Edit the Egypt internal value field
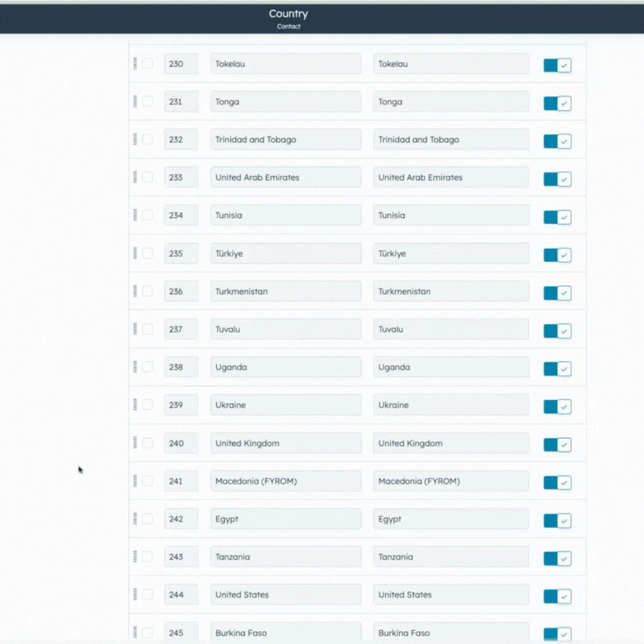 click(451, 519)
